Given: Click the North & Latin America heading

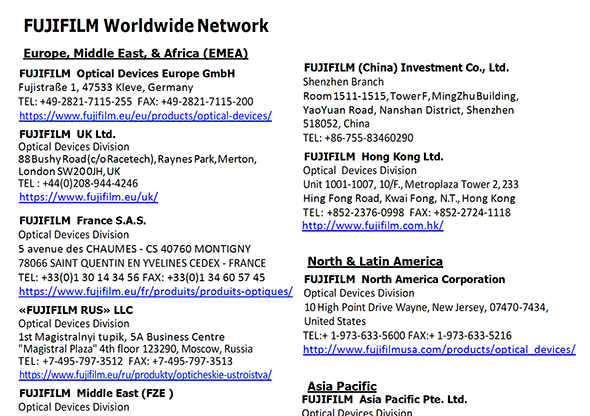Looking at the screenshot, I should coord(375,261).
